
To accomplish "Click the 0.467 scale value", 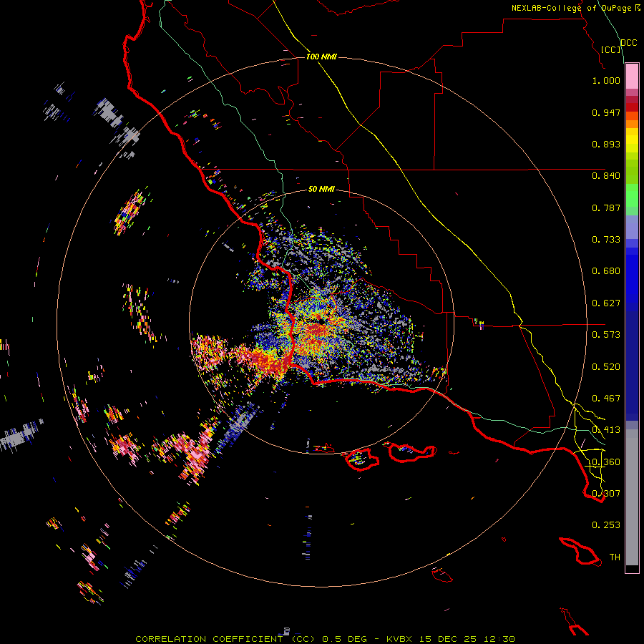I will (606, 399).
